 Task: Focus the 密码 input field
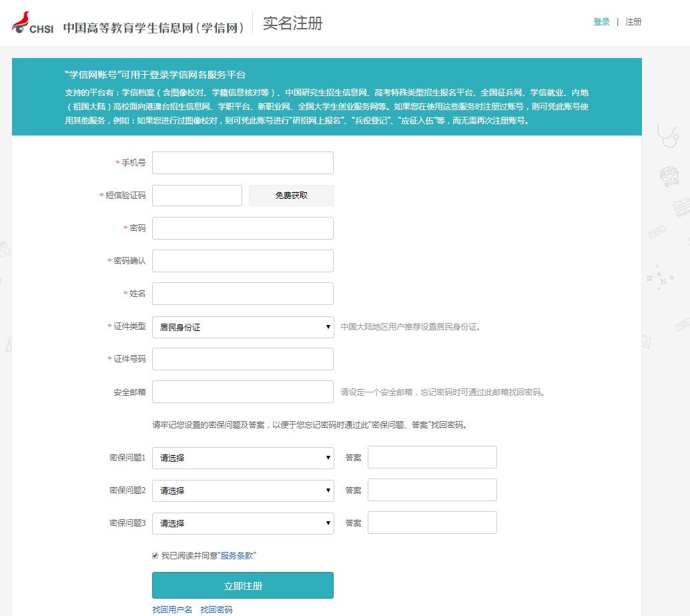click(x=243, y=228)
